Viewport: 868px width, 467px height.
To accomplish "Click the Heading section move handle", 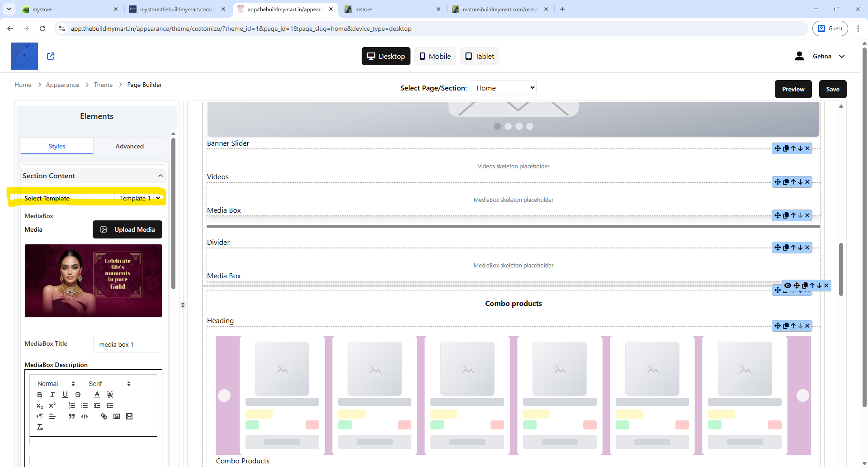I will (x=778, y=326).
